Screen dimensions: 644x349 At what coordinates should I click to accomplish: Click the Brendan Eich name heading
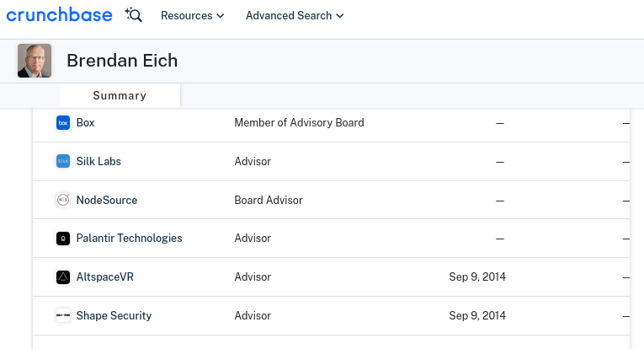click(122, 61)
